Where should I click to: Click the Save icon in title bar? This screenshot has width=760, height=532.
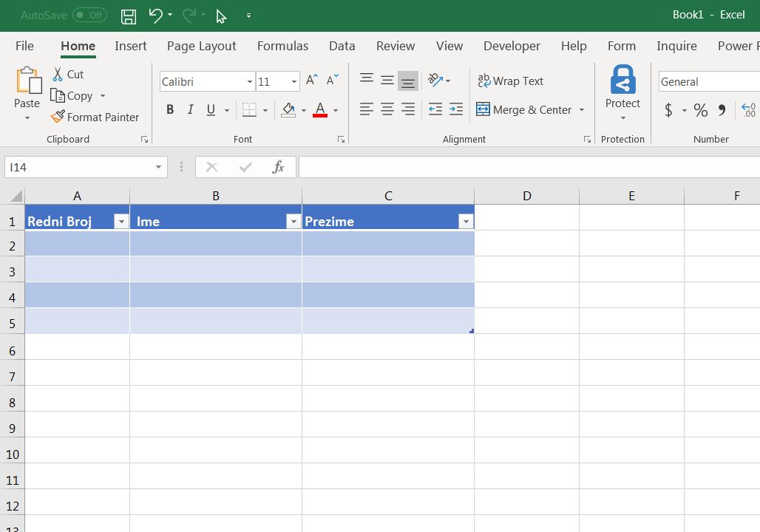coord(128,16)
